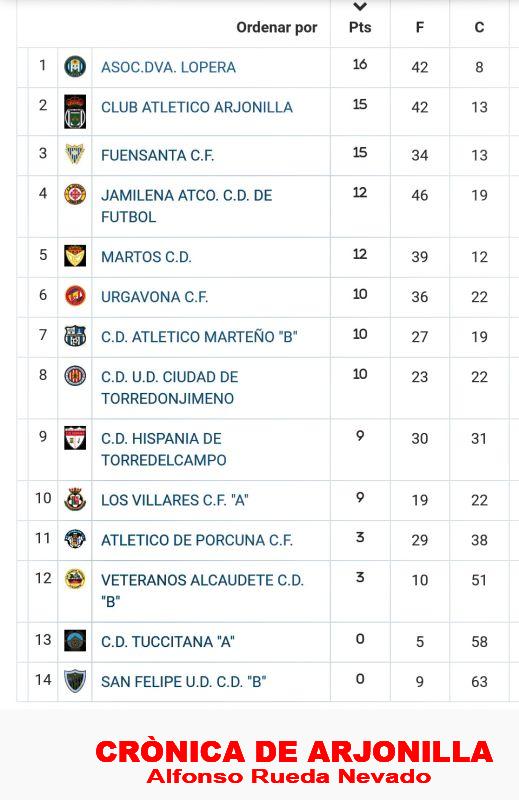Click the Club Atletico Arjonilla crest
The height and width of the screenshot is (800, 519).
(x=75, y=111)
